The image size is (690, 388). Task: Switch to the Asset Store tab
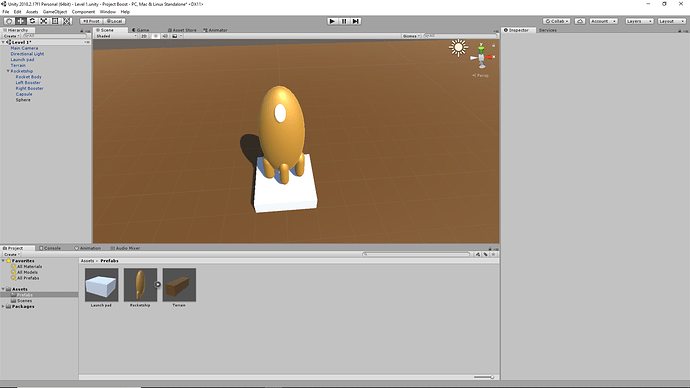[182, 30]
